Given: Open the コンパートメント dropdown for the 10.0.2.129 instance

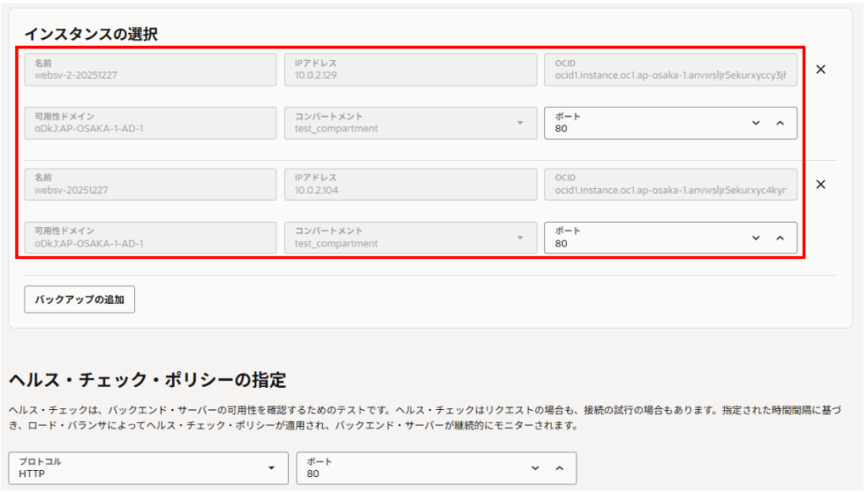Looking at the screenshot, I should 409,123.
